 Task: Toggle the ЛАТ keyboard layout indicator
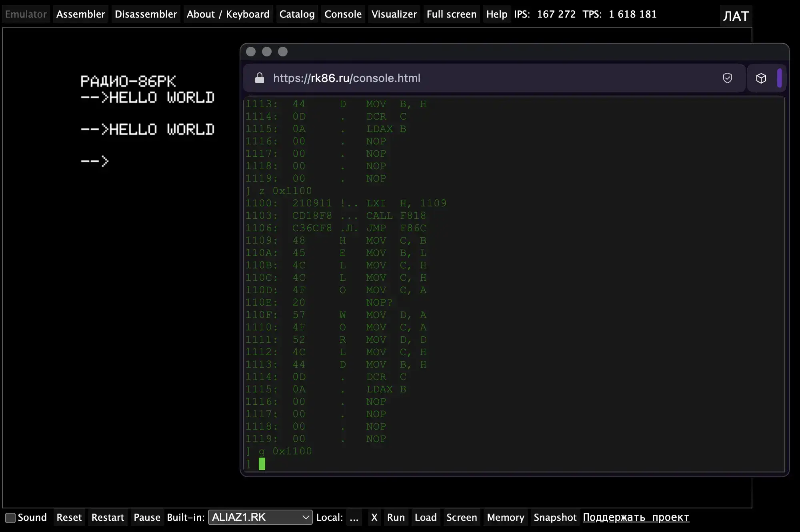pos(736,16)
